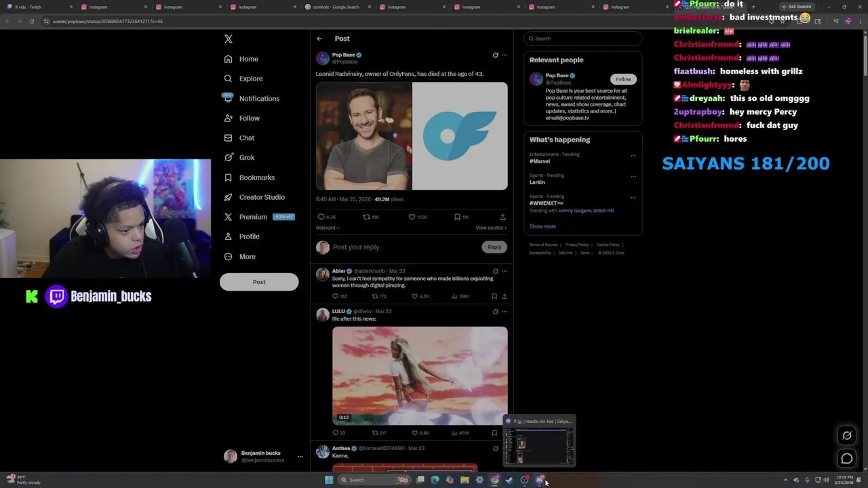Click into the Post your reply field
This screenshot has width=868, height=488.
click(403, 247)
